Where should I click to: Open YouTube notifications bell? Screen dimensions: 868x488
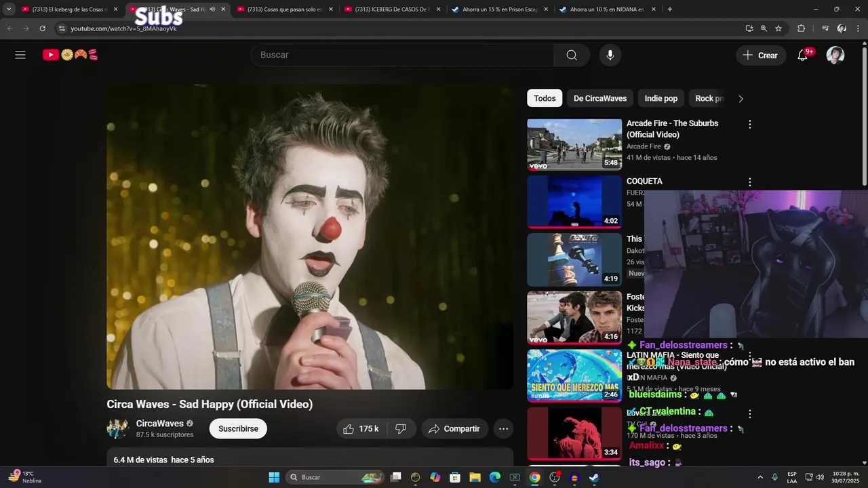803,55
